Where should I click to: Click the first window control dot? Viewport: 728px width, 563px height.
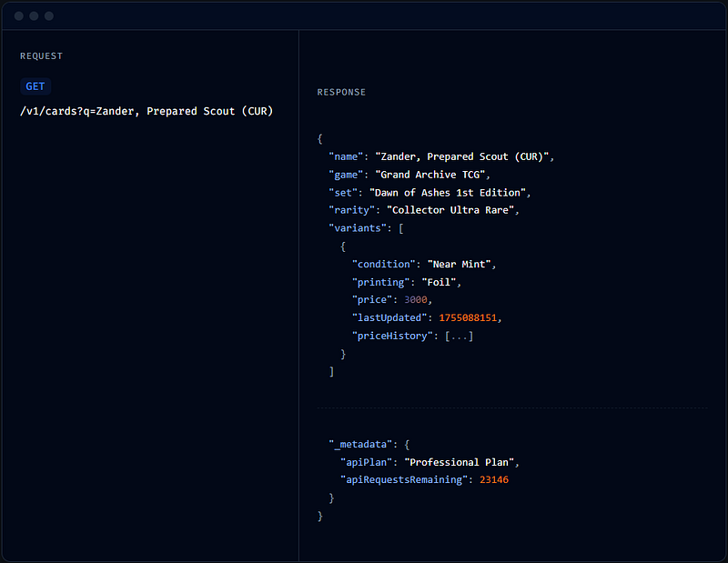pos(19,16)
